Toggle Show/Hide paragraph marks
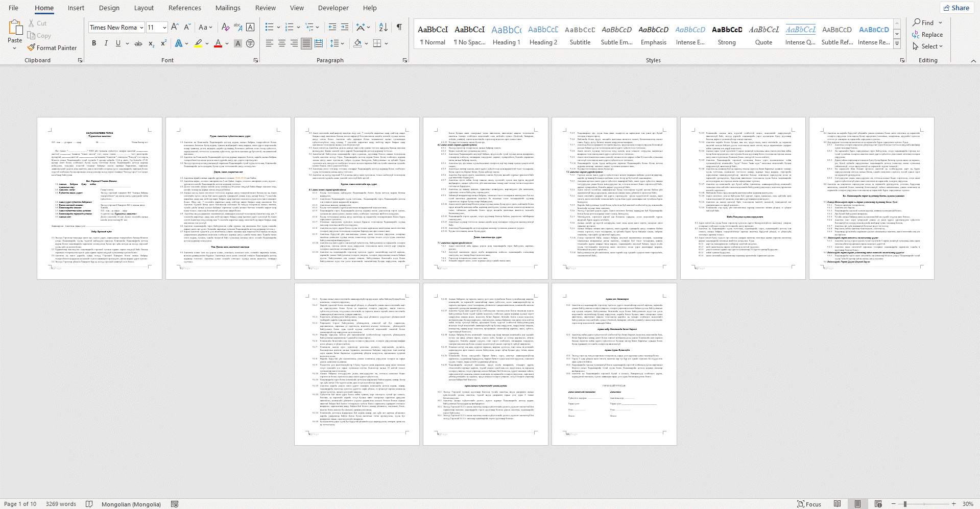This screenshot has width=980, height=509. click(x=399, y=27)
